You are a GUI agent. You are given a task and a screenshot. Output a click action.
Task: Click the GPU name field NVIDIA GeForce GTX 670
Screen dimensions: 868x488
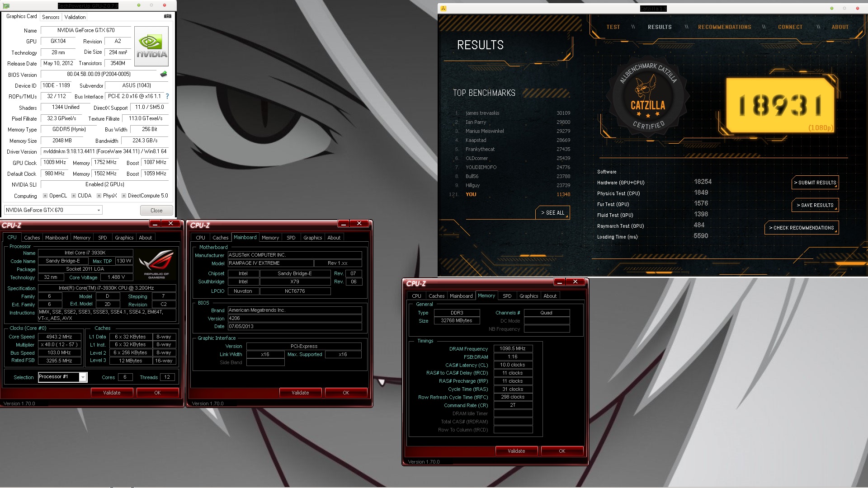86,30
